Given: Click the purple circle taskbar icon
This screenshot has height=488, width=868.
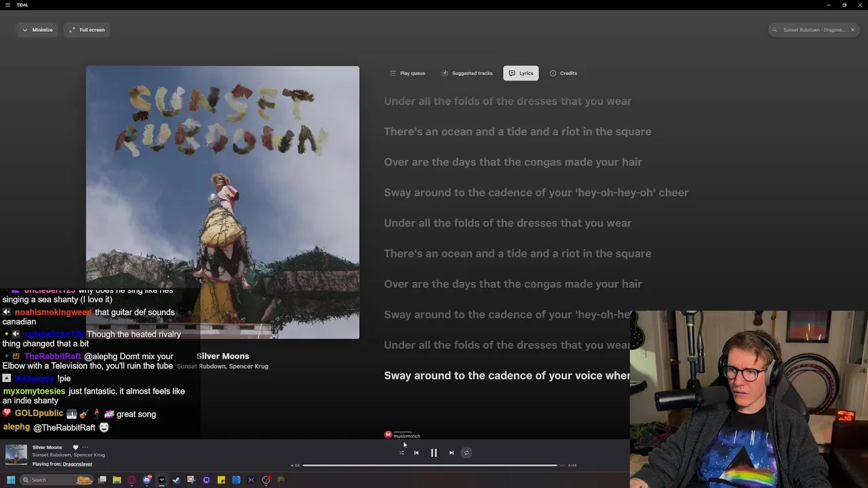Looking at the screenshot, I should click(x=206, y=480).
